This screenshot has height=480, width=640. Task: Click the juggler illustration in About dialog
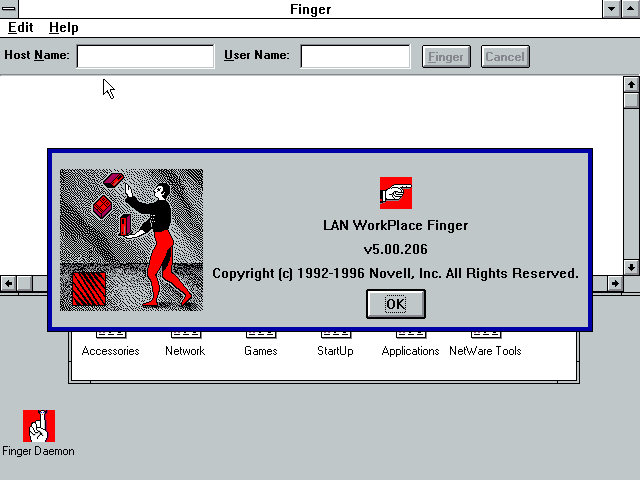coord(131,240)
